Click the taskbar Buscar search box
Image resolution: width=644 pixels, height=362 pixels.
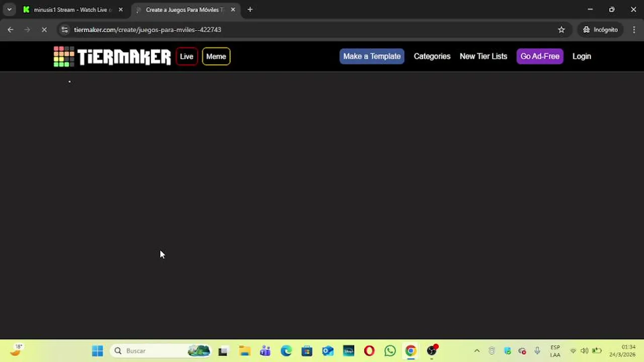point(161,351)
